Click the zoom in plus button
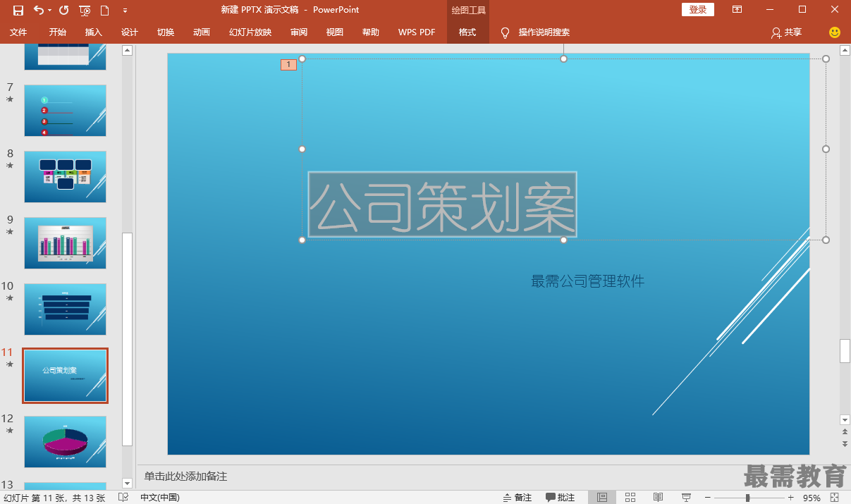Image resolution: width=851 pixels, height=504 pixels. [791, 498]
